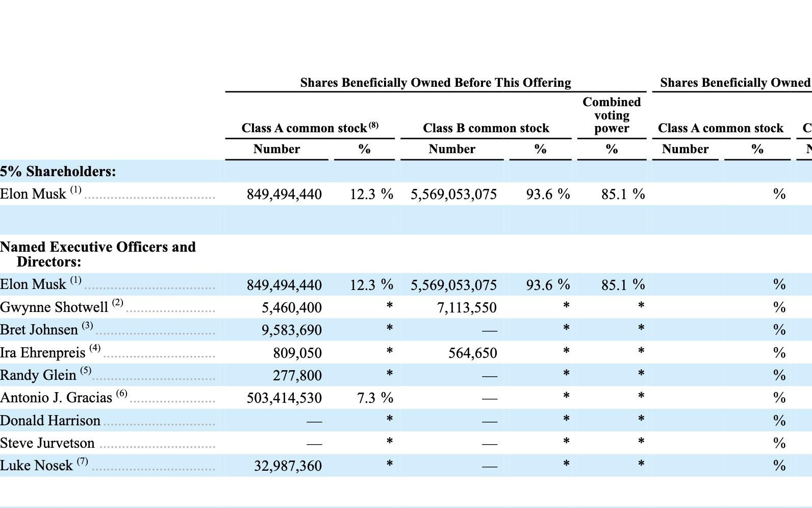Image resolution: width=812 pixels, height=508 pixels.
Task: Click the value "32,987,360"
Action: tap(288, 466)
